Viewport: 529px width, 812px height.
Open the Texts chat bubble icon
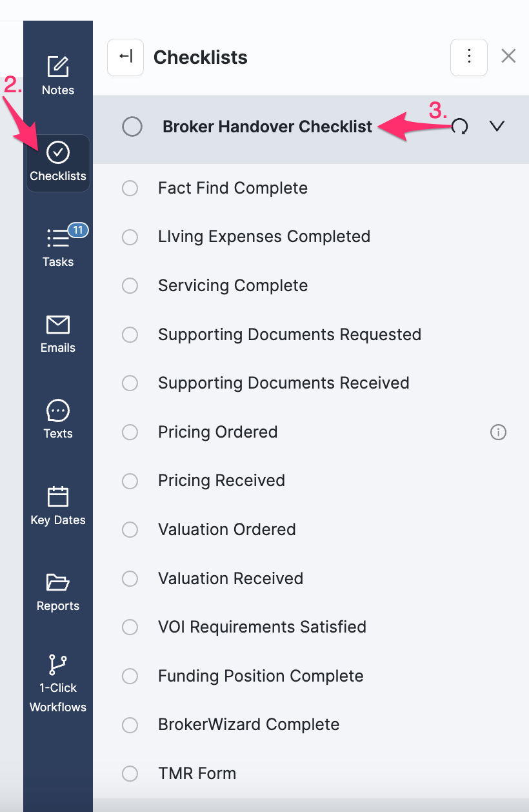pos(58,411)
